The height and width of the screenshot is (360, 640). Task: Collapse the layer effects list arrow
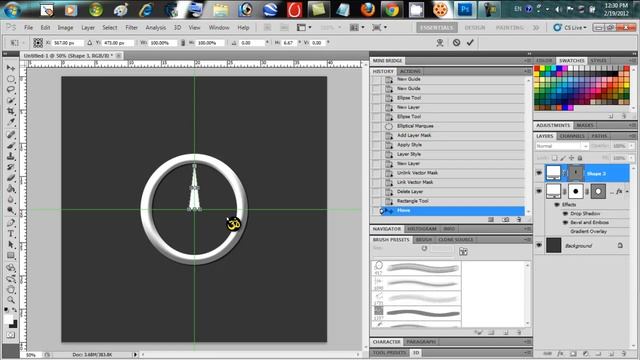tap(627, 191)
